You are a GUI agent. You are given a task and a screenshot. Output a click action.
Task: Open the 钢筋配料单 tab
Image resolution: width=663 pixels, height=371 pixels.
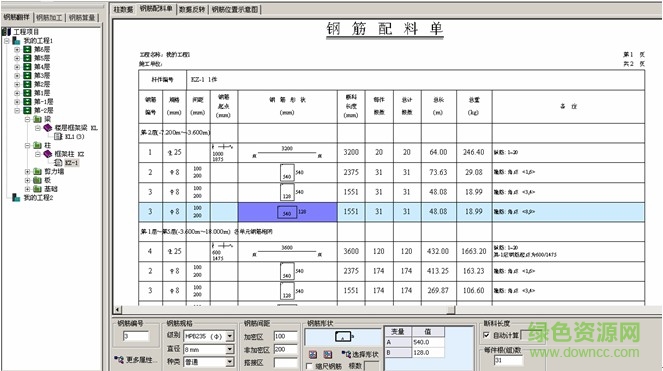[x=156, y=9]
